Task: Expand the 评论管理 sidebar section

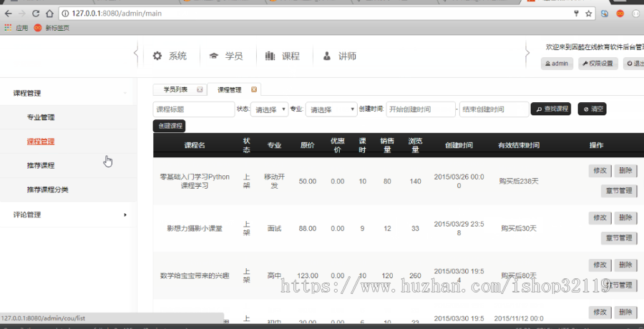Action: (68, 215)
